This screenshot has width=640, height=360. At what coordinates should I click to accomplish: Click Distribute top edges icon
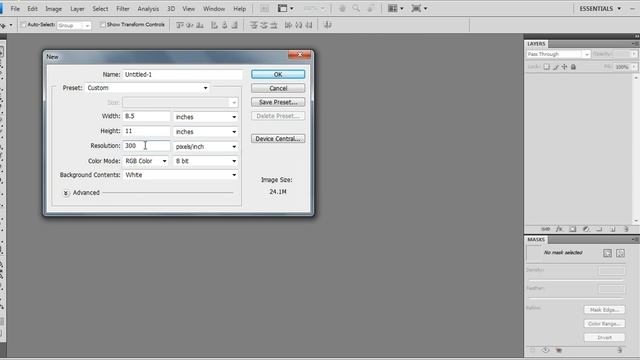[254, 25]
